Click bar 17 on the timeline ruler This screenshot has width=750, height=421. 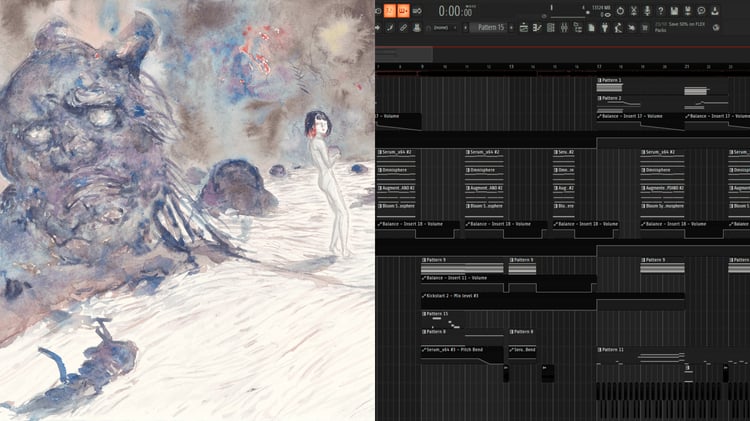(599, 67)
